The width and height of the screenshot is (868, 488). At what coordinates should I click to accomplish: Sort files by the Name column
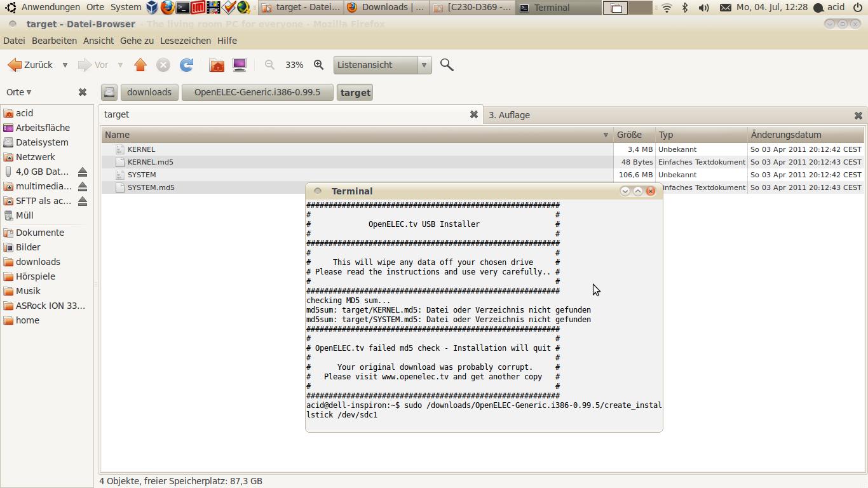click(357, 135)
